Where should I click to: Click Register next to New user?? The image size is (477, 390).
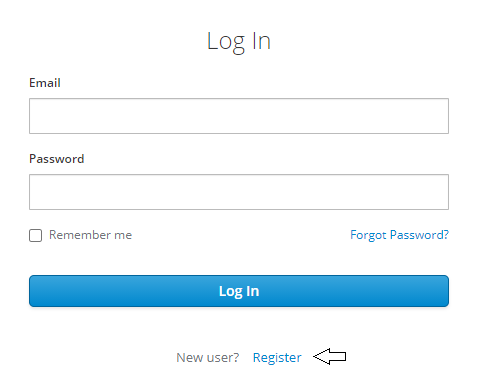[x=277, y=358]
